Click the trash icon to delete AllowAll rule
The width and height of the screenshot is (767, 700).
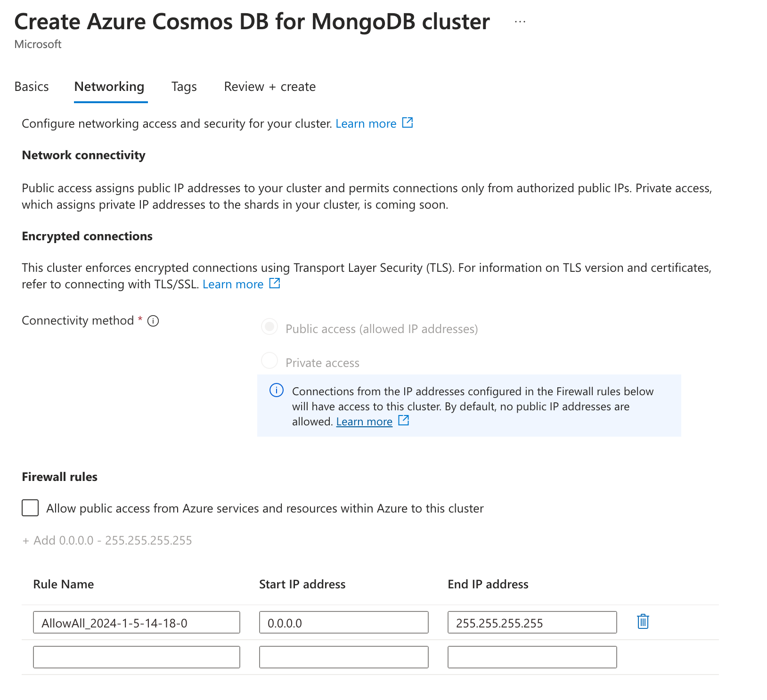pyautogui.click(x=643, y=622)
